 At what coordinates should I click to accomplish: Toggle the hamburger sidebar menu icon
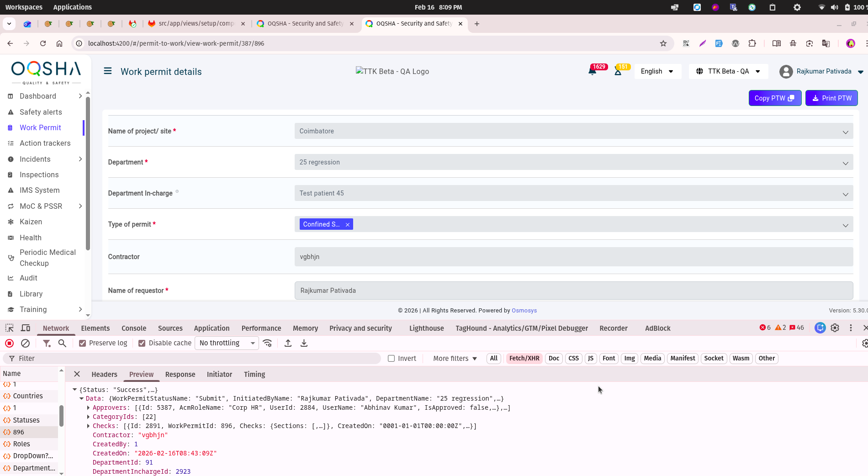pos(108,71)
